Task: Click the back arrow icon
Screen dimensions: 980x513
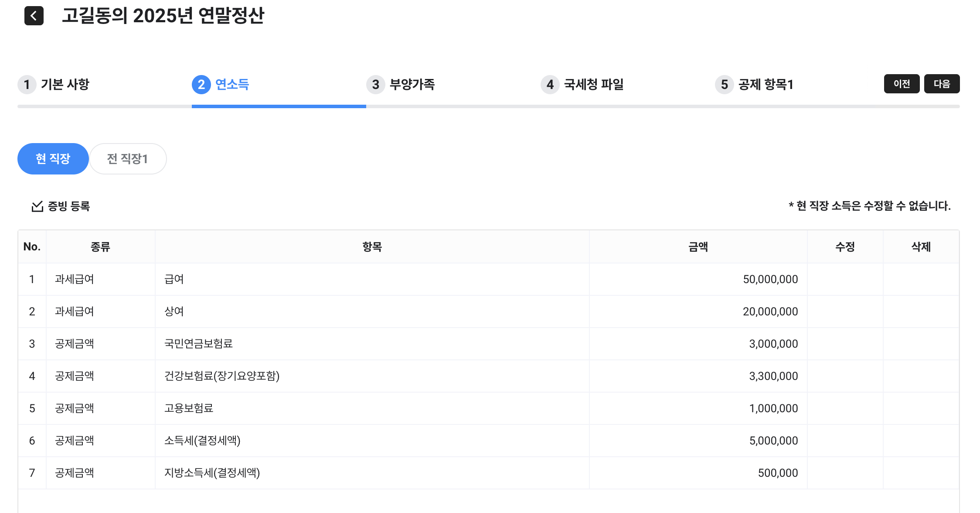Action: 34,16
